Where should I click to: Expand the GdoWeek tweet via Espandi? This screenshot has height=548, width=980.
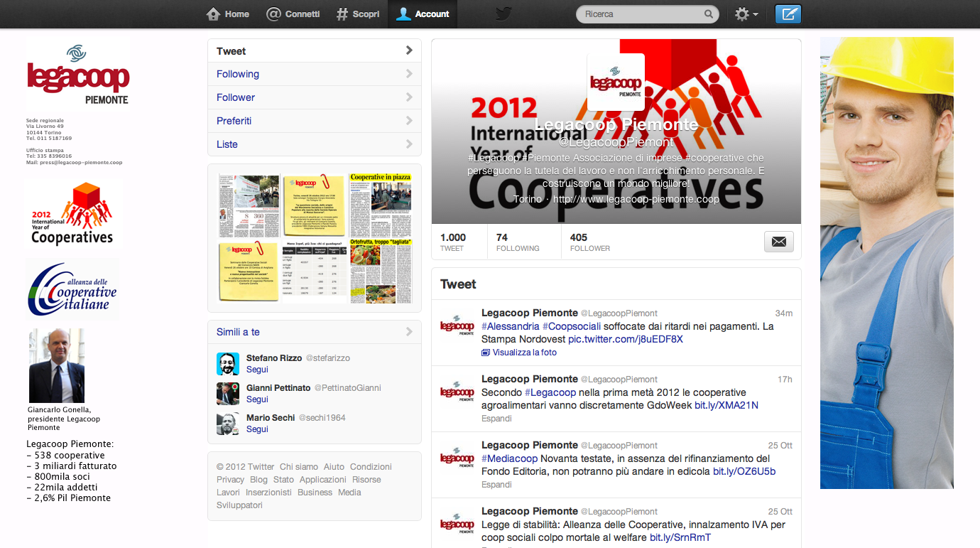coord(496,419)
